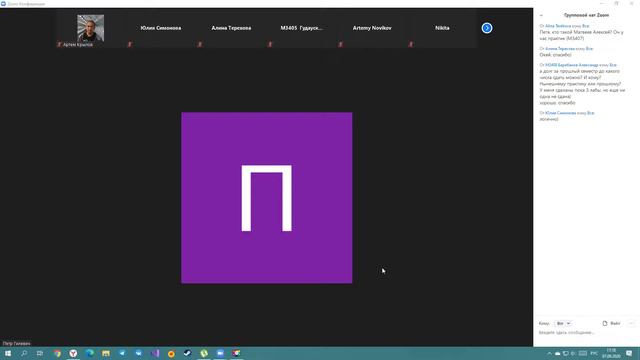Screen dimensions: 640x360
Task: Open OneDrive cloud icon in tray
Action: tap(558, 353)
